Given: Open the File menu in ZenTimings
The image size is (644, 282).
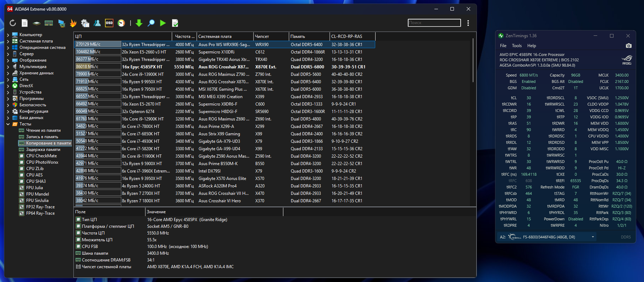Looking at the screenshot, I should 503,46.
